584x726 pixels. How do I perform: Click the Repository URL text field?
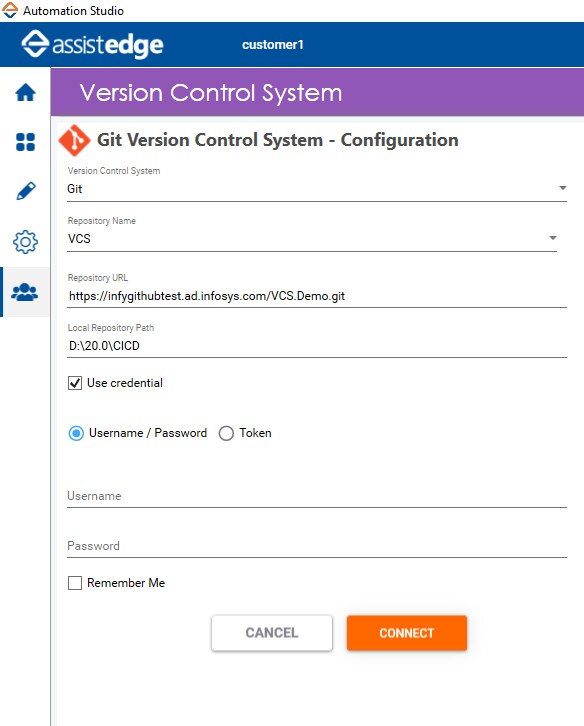pos(317,296)
